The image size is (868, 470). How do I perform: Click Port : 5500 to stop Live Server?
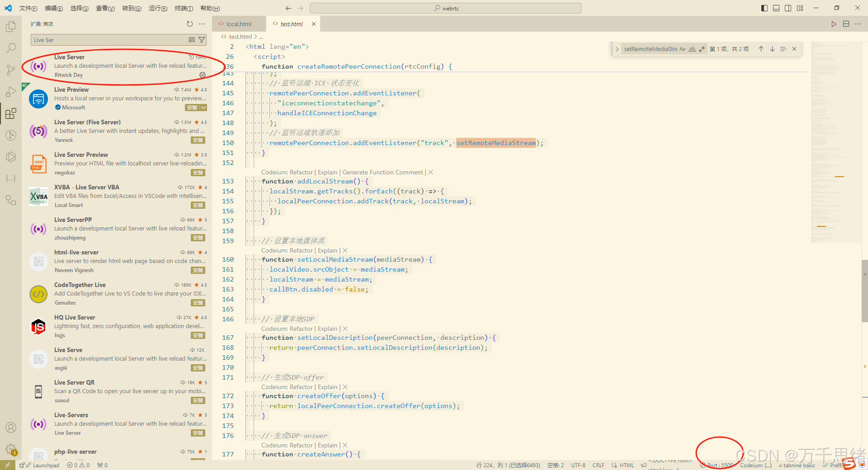coord(717,465)
